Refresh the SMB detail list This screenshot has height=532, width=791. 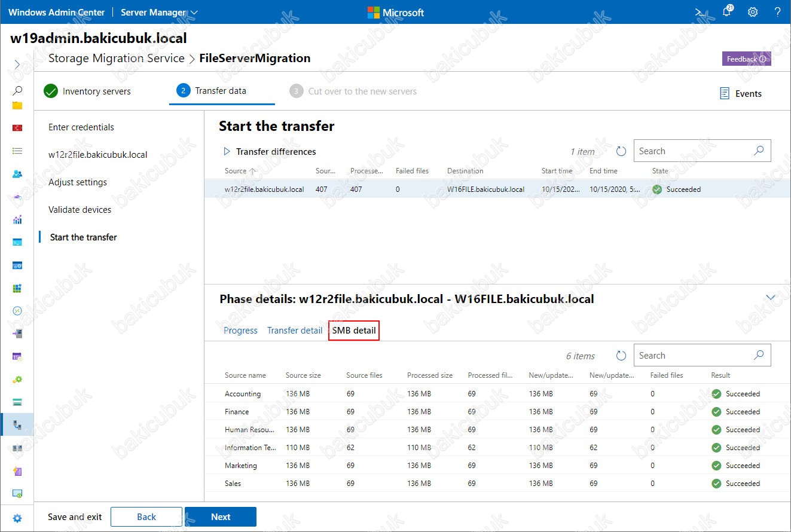pyautogui.click(x=621, y=356)
